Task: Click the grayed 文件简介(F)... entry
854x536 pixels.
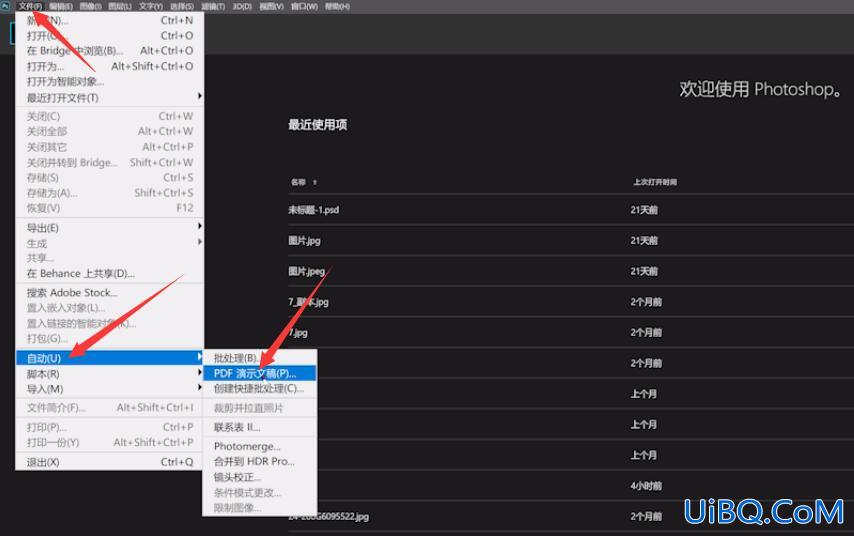Action: tap(109, 407)
